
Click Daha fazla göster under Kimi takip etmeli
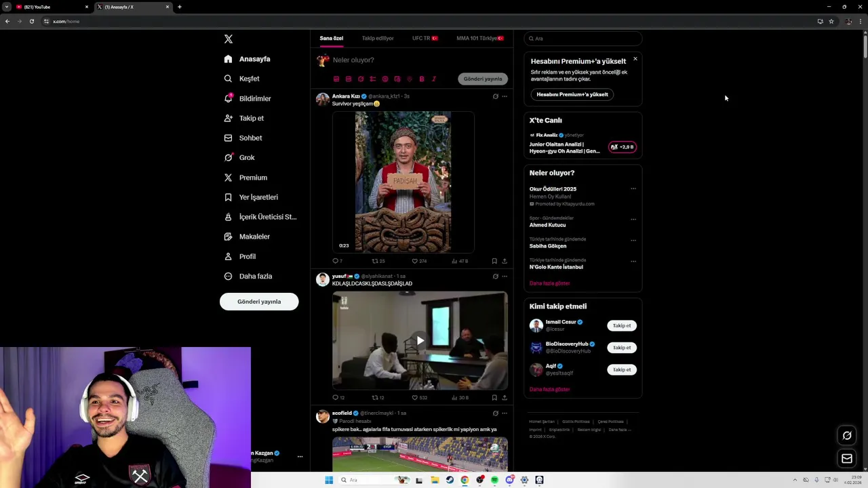(550, 390)
